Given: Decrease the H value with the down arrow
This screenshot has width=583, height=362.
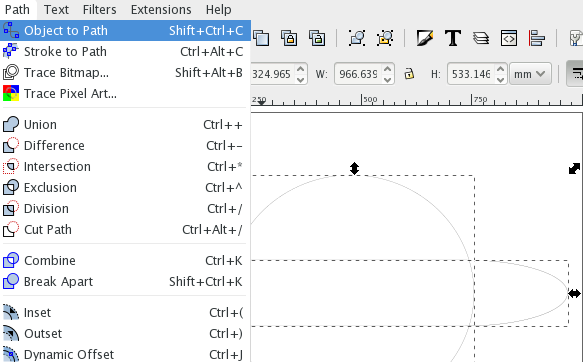Looking at the screenshot, I should (500, 79).
